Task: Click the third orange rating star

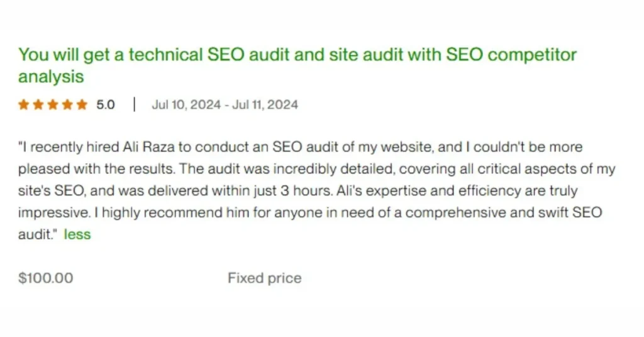Action: tap(53, 105)
